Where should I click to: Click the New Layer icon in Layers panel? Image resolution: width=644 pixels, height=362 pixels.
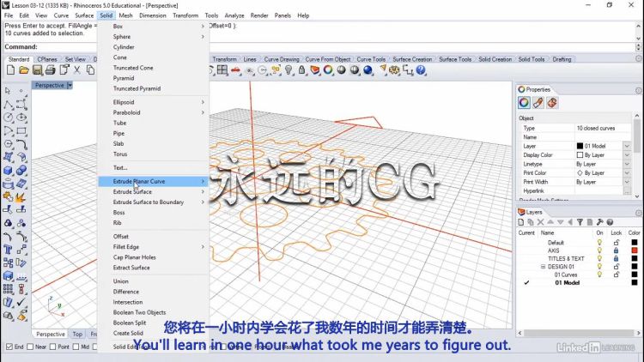coord(521,222)
